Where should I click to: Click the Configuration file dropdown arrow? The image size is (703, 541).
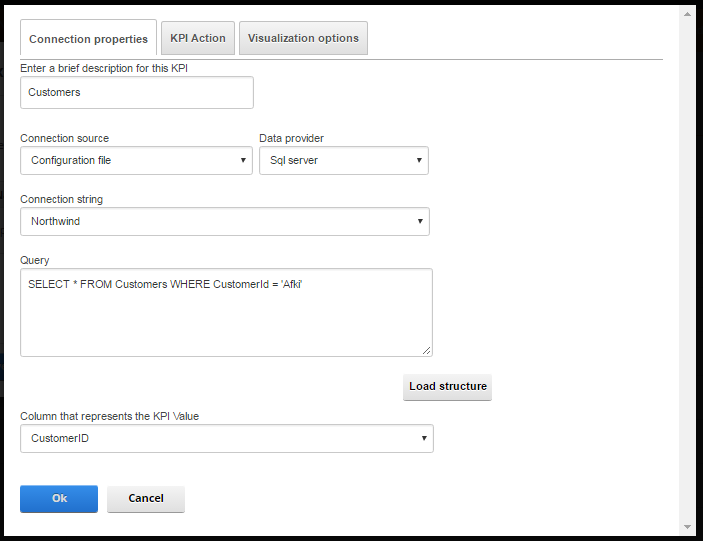[x=243, y=160]
